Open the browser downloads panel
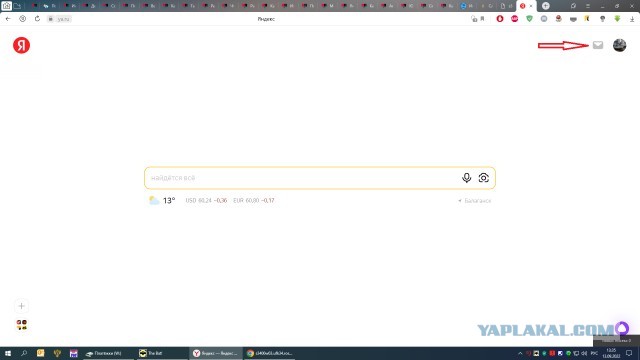 pos(632,19)
